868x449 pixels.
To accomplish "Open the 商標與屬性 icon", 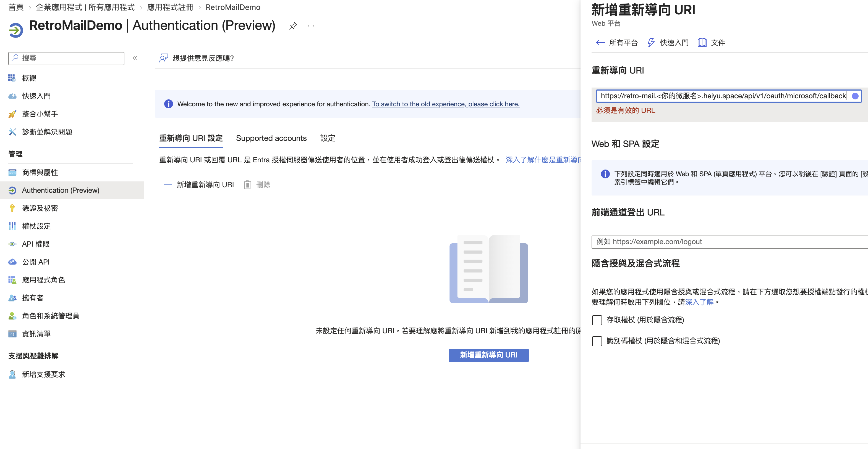I will [x=12, y=173].
